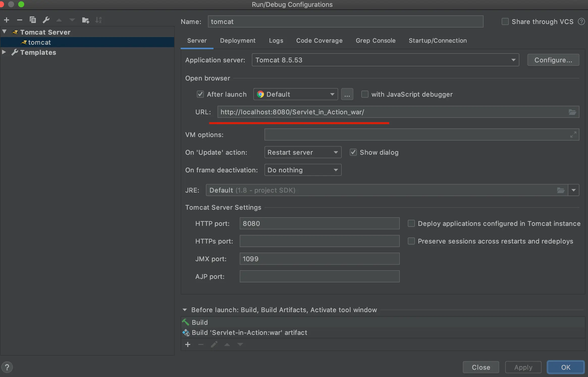This screenshot has height=377, width=588.
Task: Expand the Templates tree node
Action: [4, 52]
